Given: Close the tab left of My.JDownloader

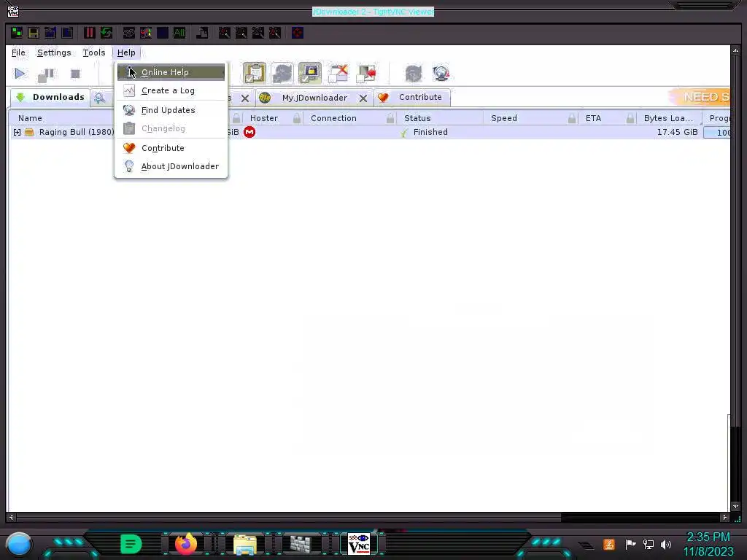Looking at the screenshot, I should pyautogui.click(x=245, y=98).
